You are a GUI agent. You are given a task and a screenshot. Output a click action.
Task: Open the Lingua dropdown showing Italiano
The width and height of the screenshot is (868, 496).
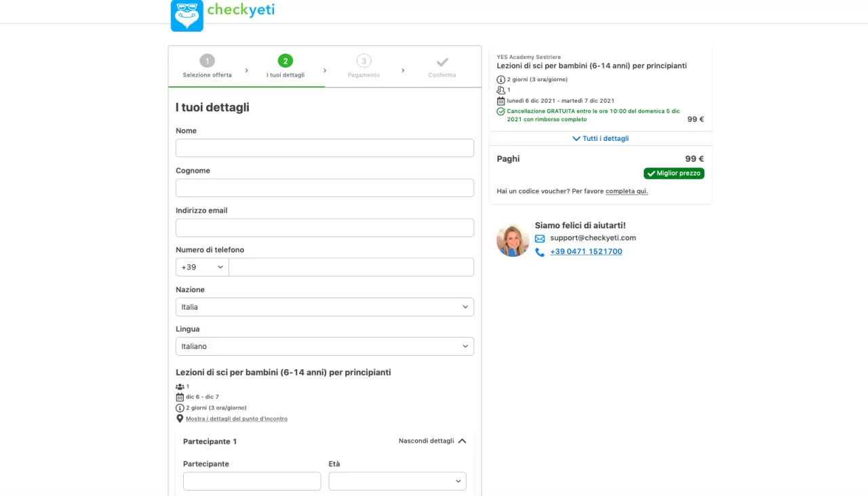(x=325, y=346)
